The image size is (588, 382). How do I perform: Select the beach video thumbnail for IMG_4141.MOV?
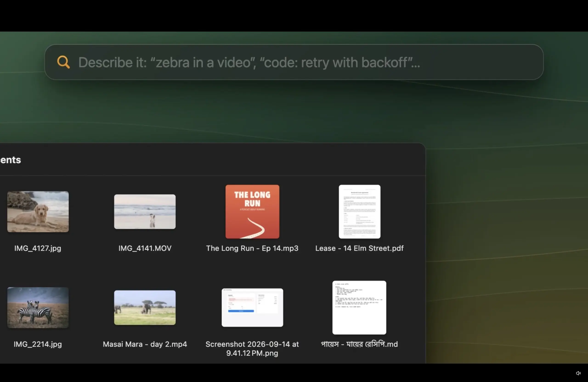[145, 212]
